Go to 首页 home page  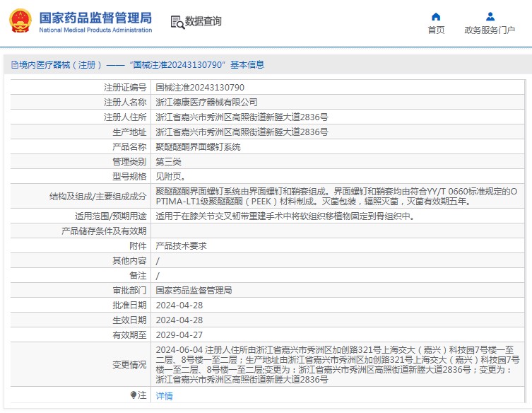(436, 30)
